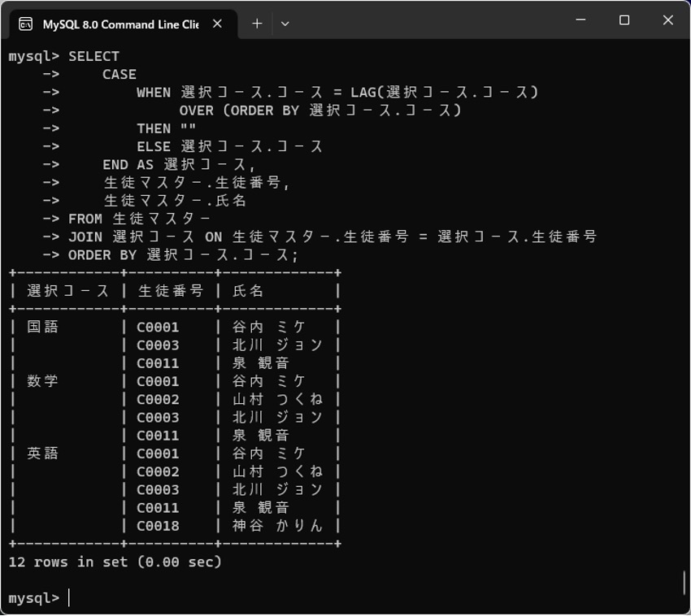Viewport: 691px width, 616px height.
Task: Minimize the terminal window
Action: pos(580,20)
